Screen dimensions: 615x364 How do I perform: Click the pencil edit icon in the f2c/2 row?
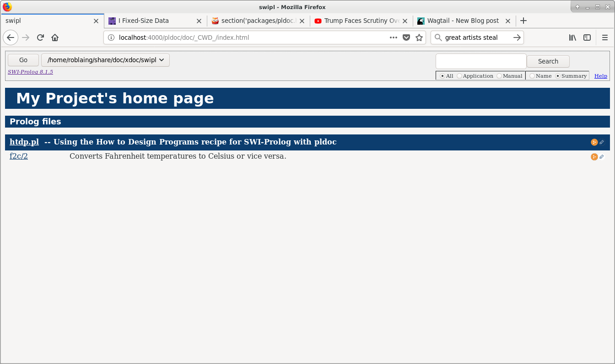click(x=602, y=157)
